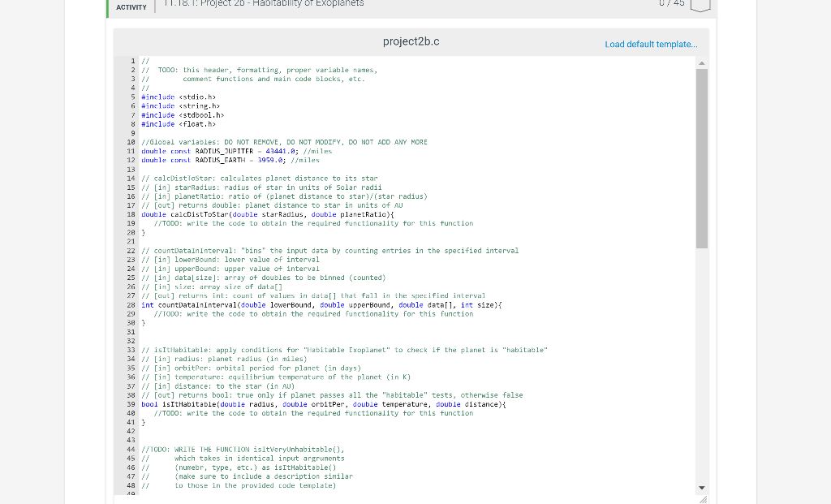Click the green activity status bar marker
Viewport: 831px width, 504px height.
pos(106,7)
